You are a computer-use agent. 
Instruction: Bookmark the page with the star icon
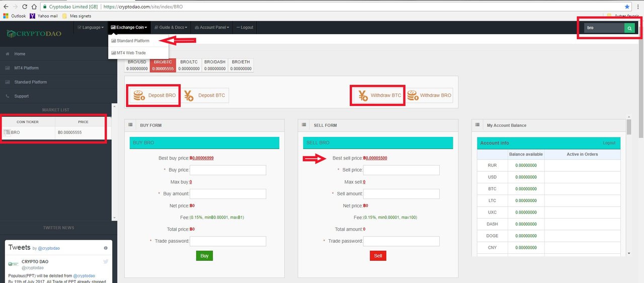click(x=627, y=7)
